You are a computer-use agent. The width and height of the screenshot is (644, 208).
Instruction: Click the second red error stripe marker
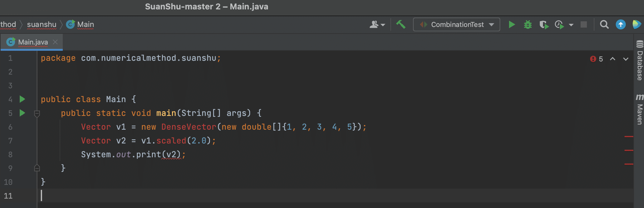click(629, 150)
